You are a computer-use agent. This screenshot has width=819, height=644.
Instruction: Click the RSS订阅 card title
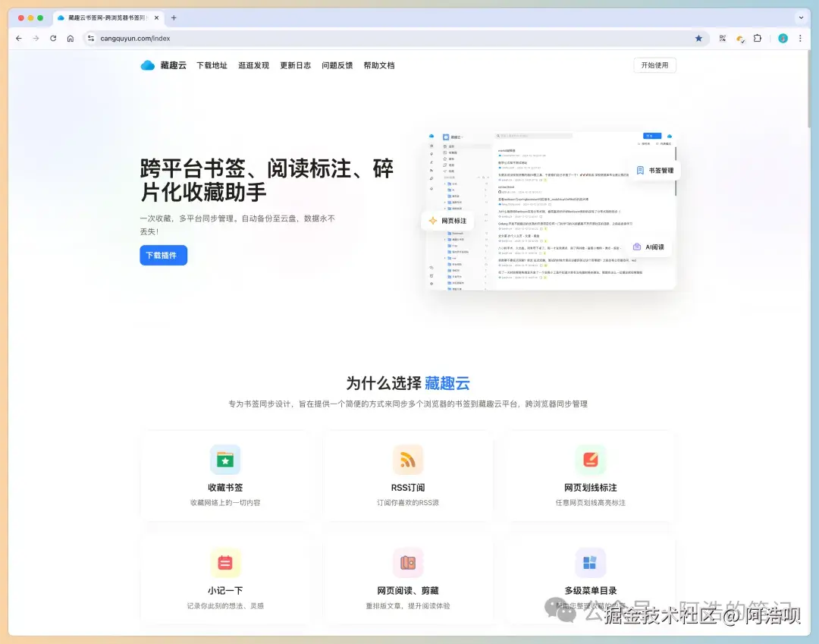pyautogui.click(x=408, y=487)
